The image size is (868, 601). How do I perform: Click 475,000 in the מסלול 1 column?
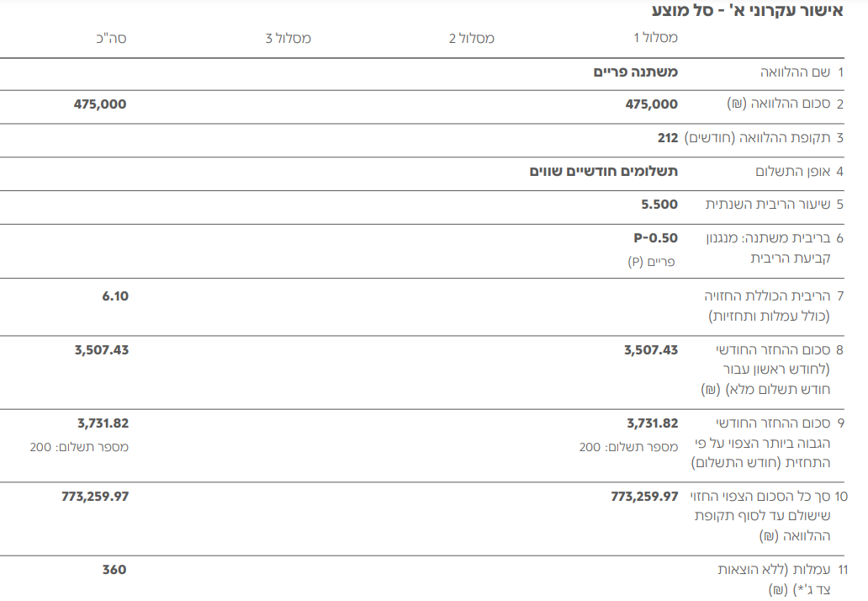pos(651,104)
